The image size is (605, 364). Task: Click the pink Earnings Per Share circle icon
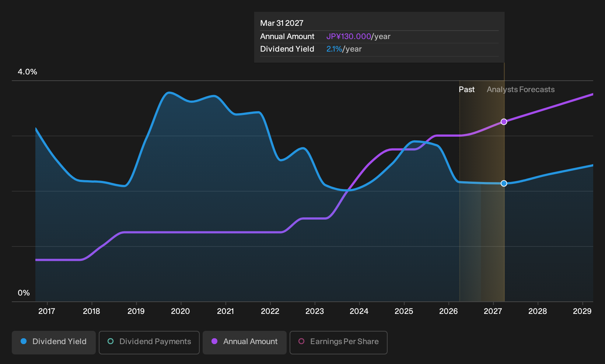click(x=301, y=342)
